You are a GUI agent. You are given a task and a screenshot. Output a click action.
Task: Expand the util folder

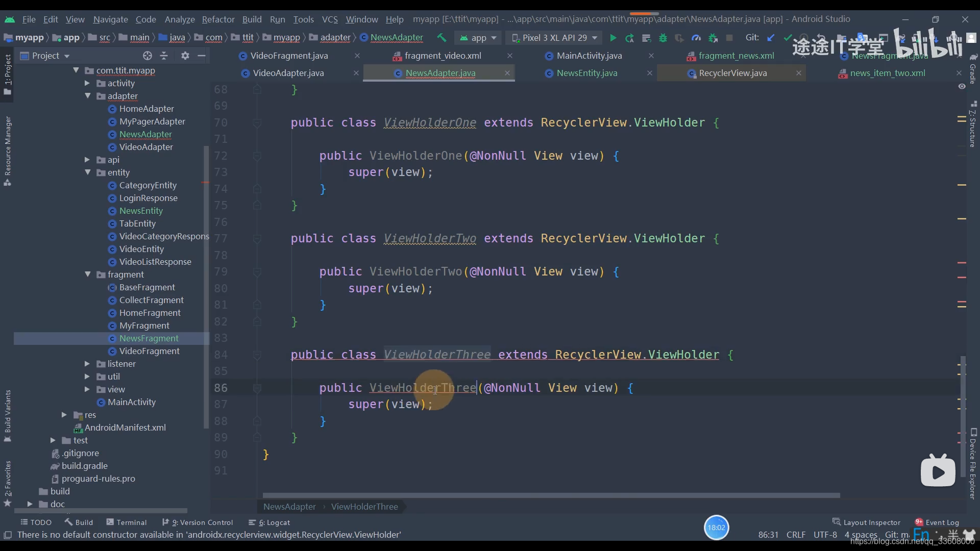click(87, 377)
